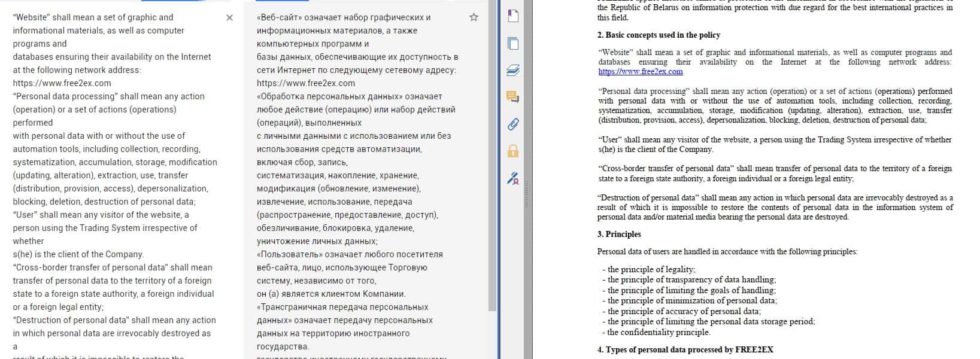Open the digital signatures panel icon
980x359 pixels.
pyautogui.click(x=512, y=178)
